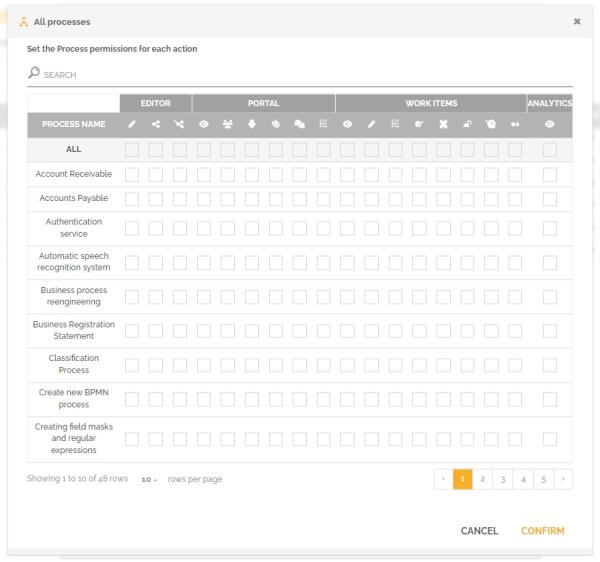This screenshot has height=562, width=600.
Task: Go to previous page with left chevron
Action: tap(443, 479)
